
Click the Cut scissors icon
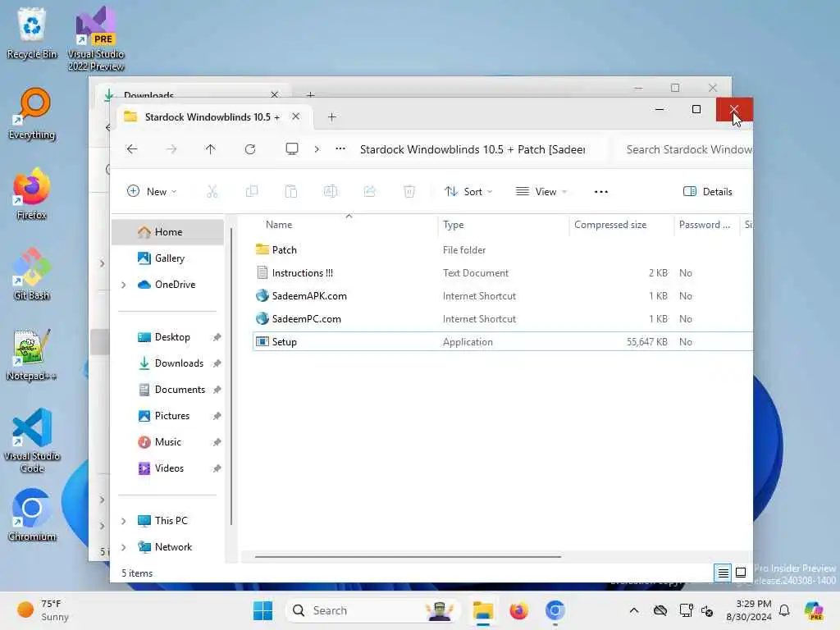tap(212, 191)
